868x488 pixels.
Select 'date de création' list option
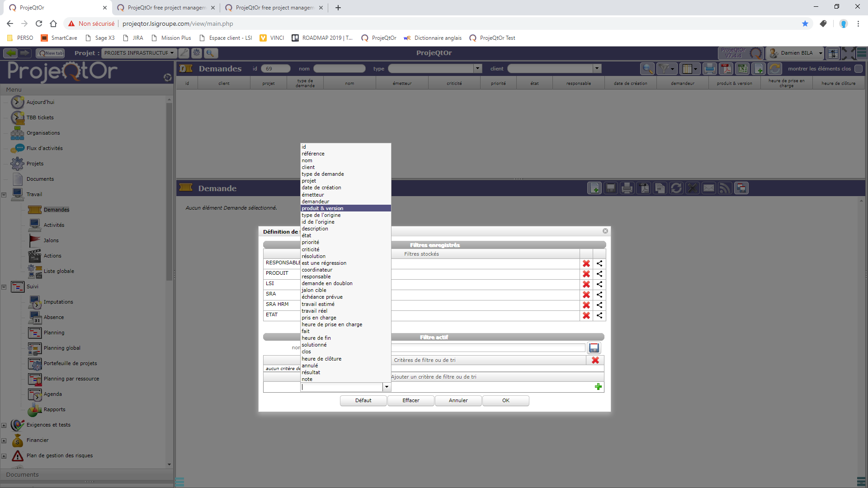point(321,188)
